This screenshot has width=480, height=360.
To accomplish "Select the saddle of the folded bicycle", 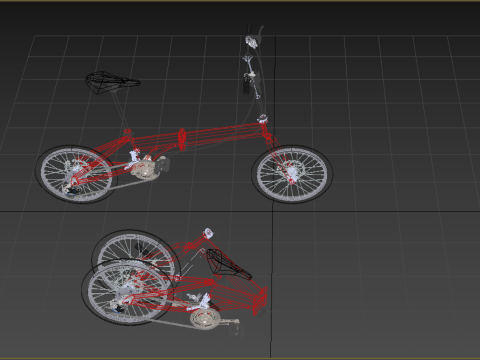I will [x=228, y=264].
